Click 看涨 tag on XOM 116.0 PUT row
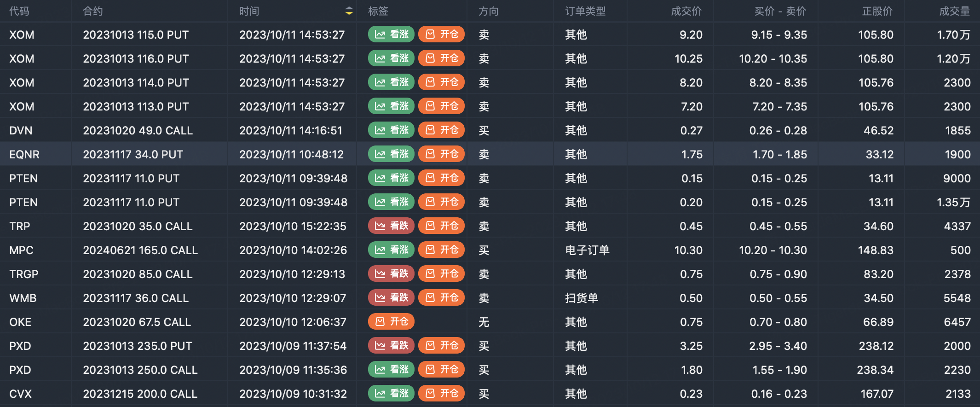Image resolution: width=980 pixels, height=407 pixels. [392, 58]
